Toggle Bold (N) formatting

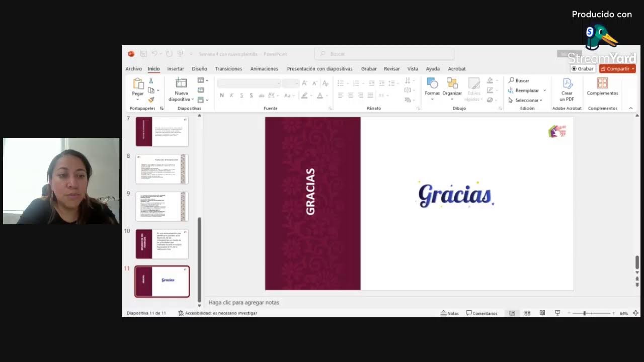point(222,95)
